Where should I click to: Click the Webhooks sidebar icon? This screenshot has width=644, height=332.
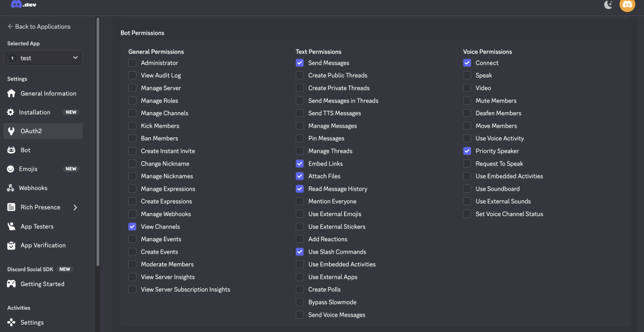click(11, 188)
